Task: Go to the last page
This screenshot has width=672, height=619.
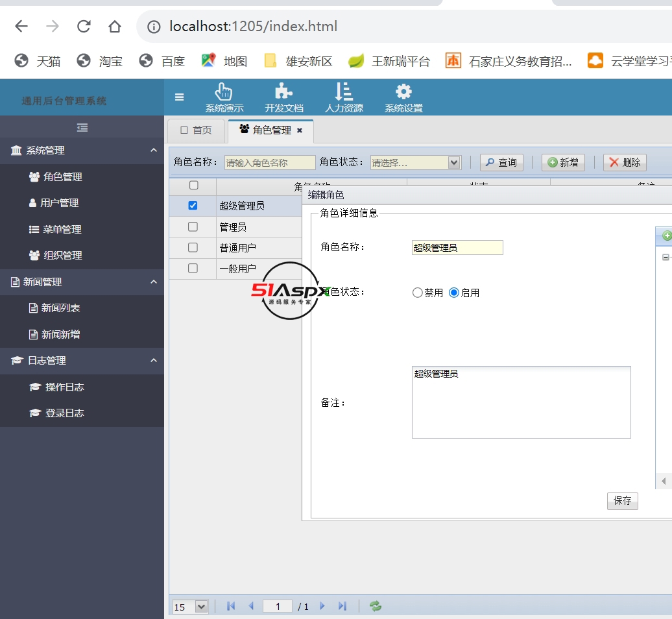Action: (x=342, y=606)
